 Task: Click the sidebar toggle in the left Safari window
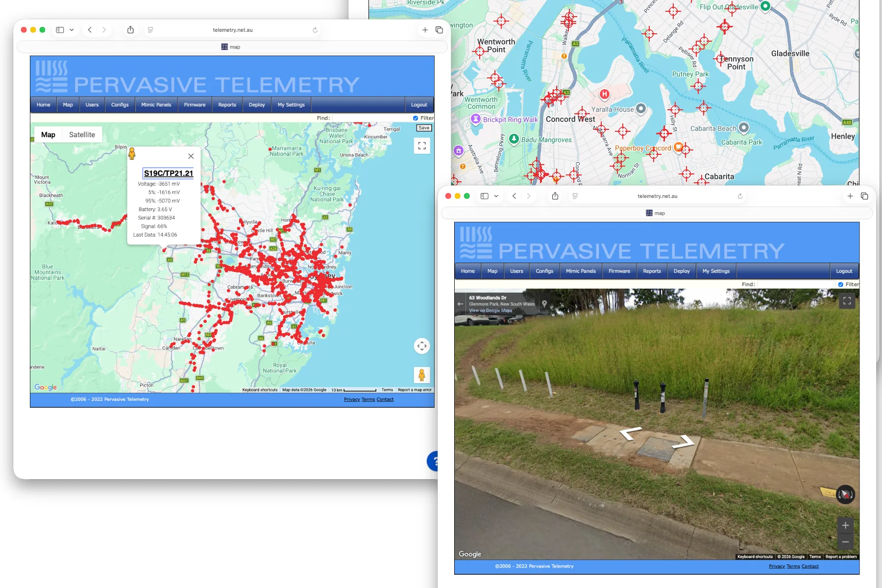point(60,30)
